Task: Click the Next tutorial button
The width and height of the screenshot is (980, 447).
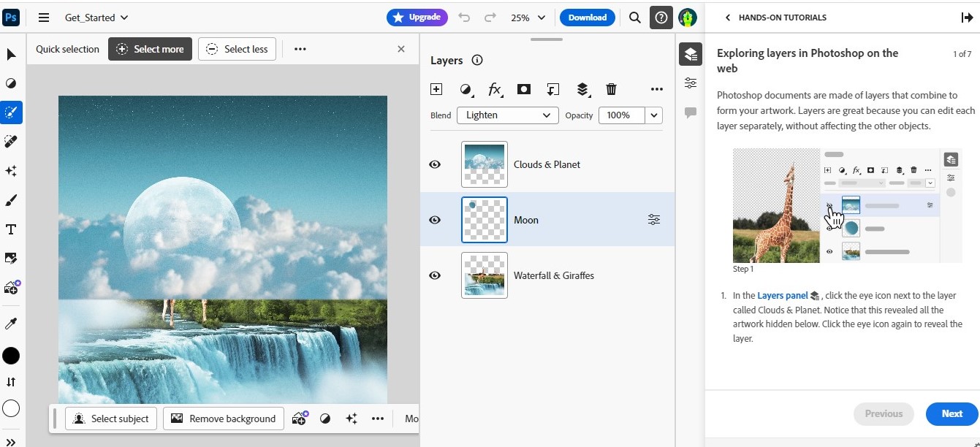Action: (951, 413)
